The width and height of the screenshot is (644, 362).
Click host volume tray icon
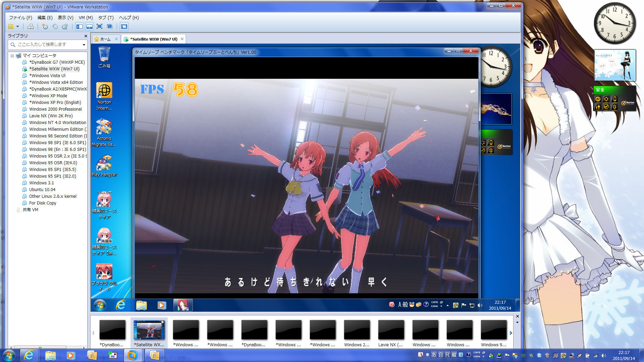point(604,356)
